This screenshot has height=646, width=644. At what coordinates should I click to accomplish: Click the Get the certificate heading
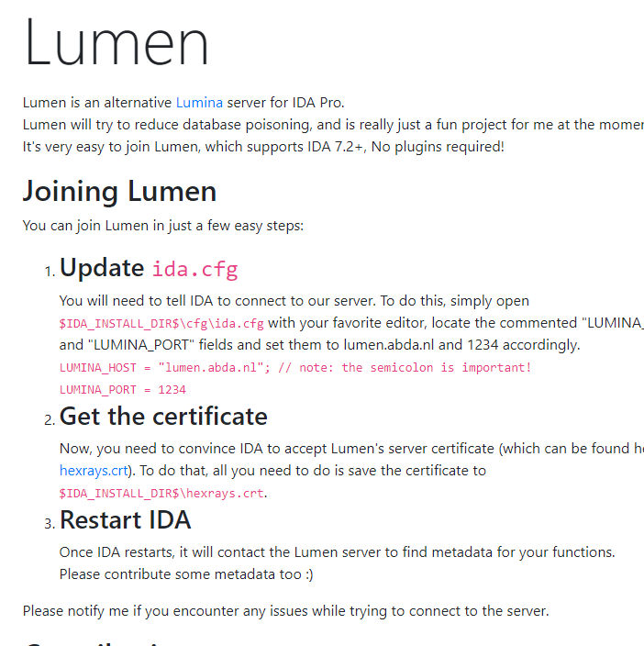[x=163, y=417]
